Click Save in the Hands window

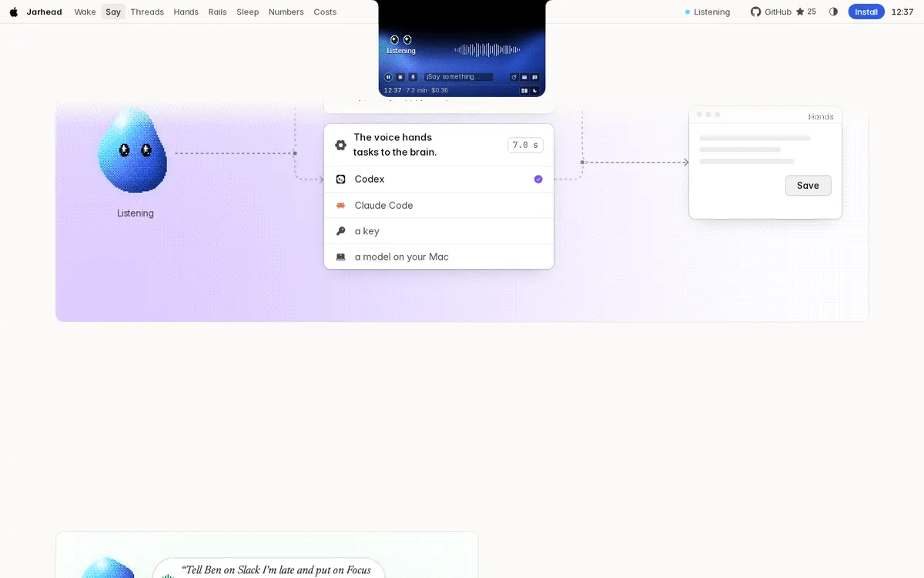pyautogui.click(x=808, y=186)
